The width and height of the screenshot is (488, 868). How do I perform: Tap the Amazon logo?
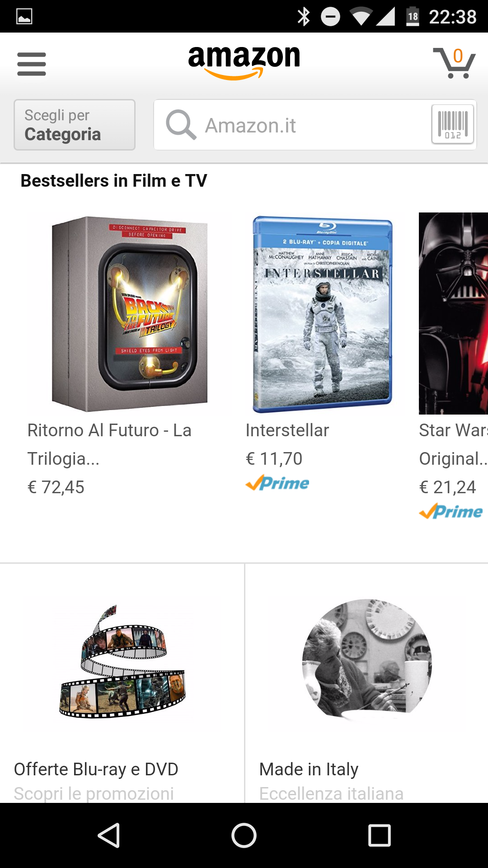244,62
